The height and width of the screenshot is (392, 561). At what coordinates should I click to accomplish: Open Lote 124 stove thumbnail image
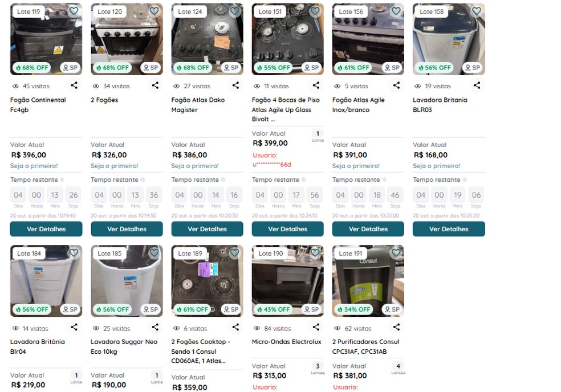(x=207, y=39)
